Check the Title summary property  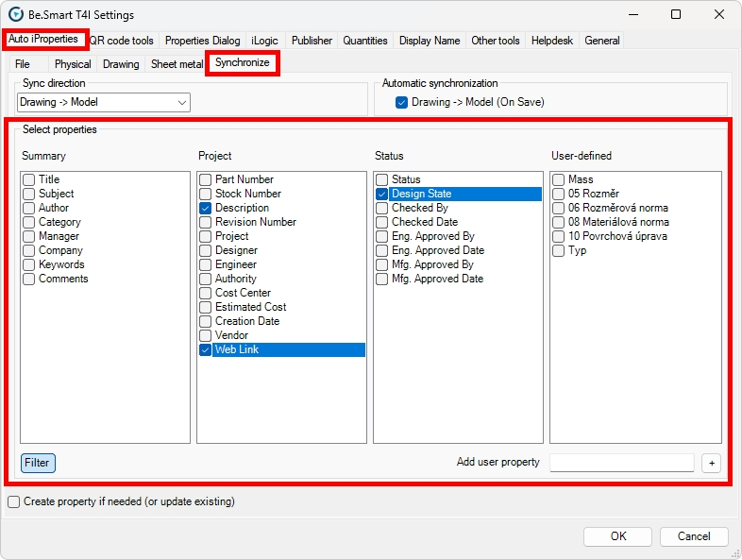pyautogui.click(x=29, y=179)
